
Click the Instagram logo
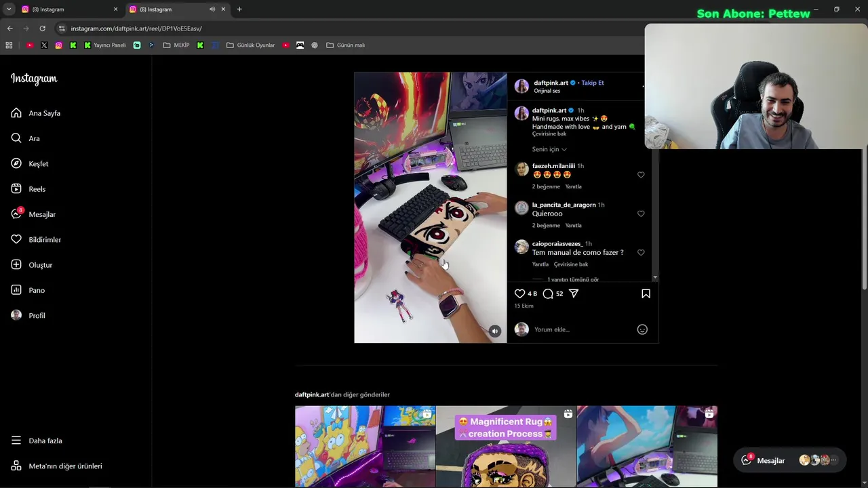34,79
